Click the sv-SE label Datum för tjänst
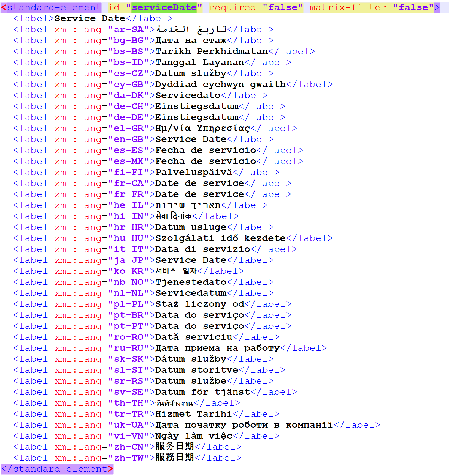The image size is (449, 476). tap(203, 392)
